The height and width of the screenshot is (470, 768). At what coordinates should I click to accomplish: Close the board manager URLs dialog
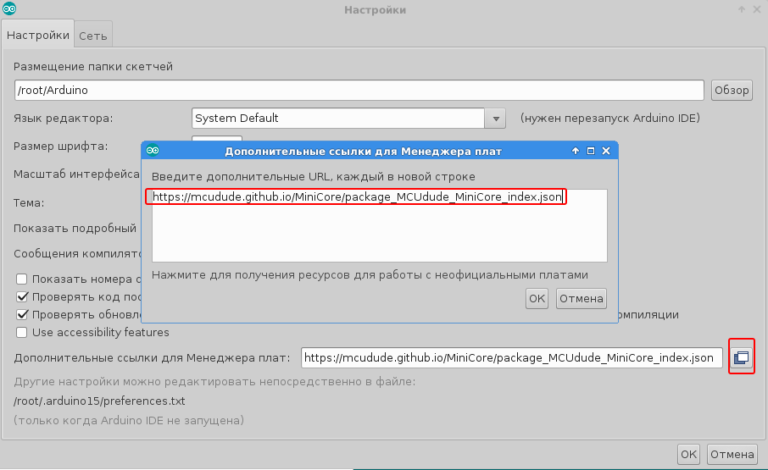tap(606, 151)
